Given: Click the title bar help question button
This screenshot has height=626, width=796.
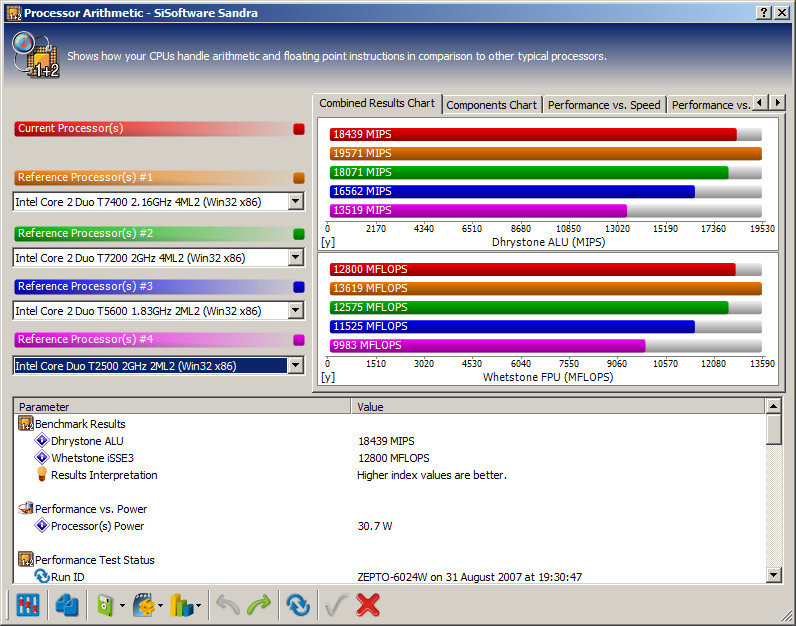Looking at the screenshot, I should pos(764,13).
